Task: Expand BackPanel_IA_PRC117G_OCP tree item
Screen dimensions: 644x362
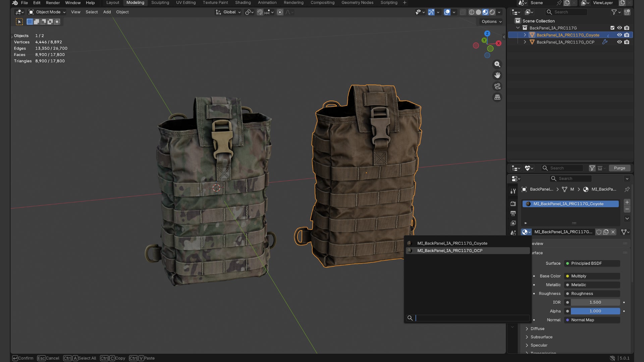Action: [x=525, y=42]
